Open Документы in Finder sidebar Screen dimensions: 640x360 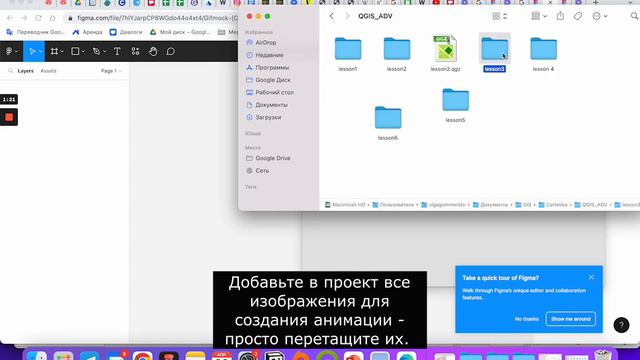tap(271, 105)
